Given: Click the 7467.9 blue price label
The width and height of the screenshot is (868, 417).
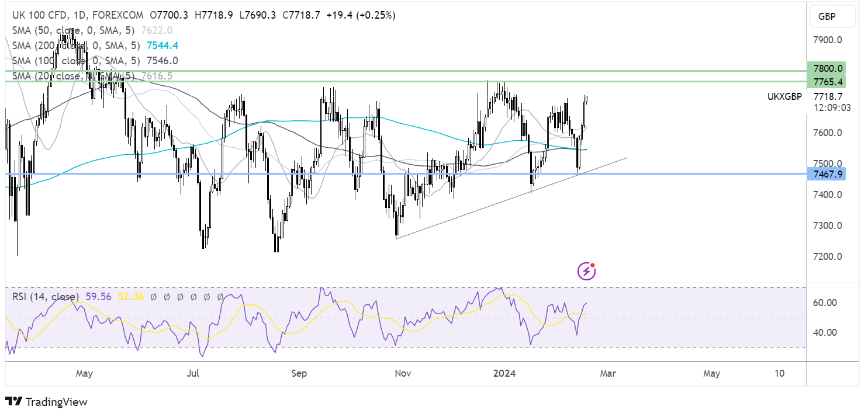Looking at the screenshot, I should point(825,174).
